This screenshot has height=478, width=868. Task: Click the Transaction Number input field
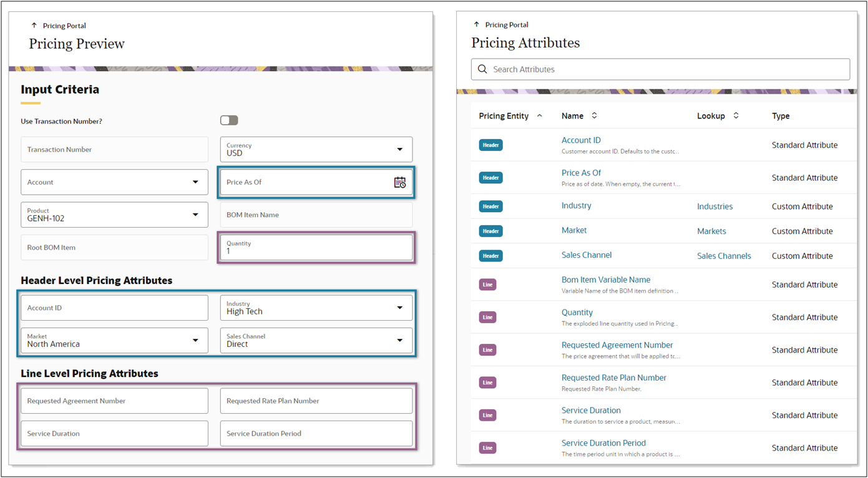click(114, 149)
